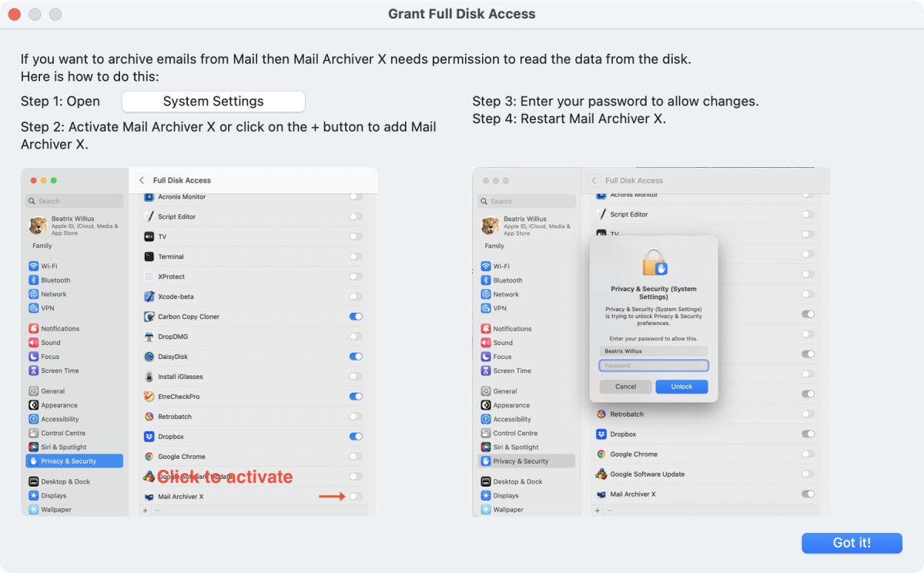Turn off the DaisyDisk full disk access switch

tap(356, 357)
